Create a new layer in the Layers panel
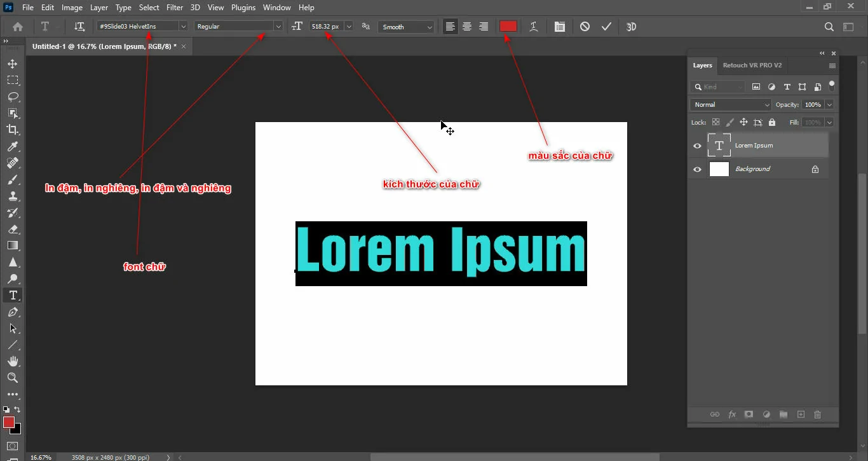868x461 pixels. pyautogui.click(x=801, y=414)
